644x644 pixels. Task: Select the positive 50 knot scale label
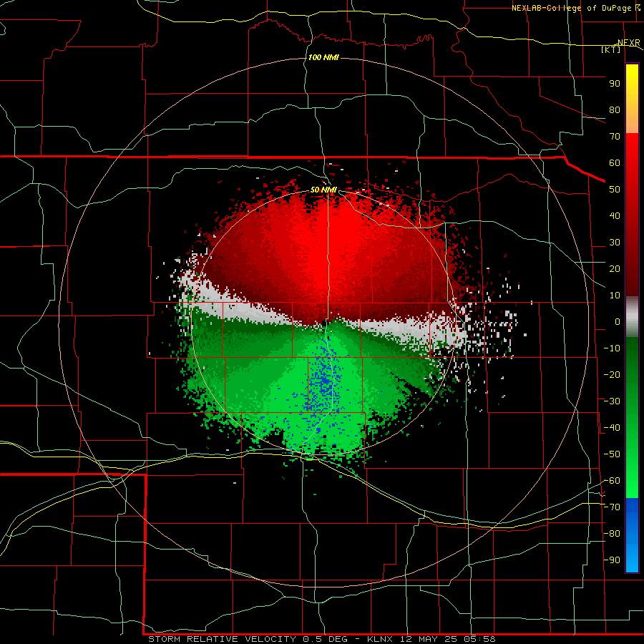click(x=615, y=190)
